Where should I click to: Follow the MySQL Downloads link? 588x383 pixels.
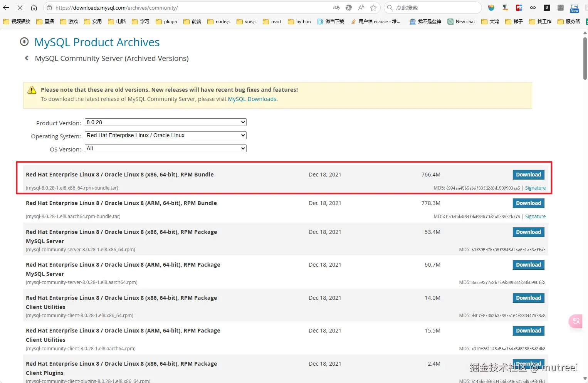[252, 99]
